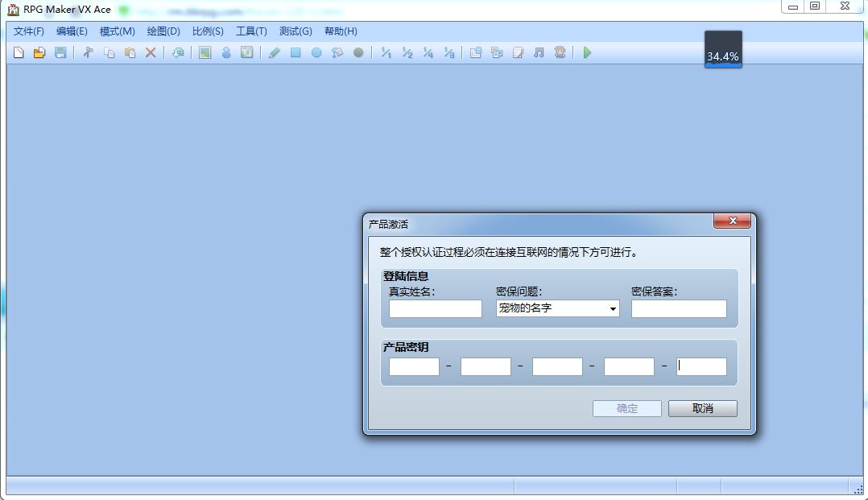
Task: Open the Database toolbar icon
Action: tap(476, 52)
